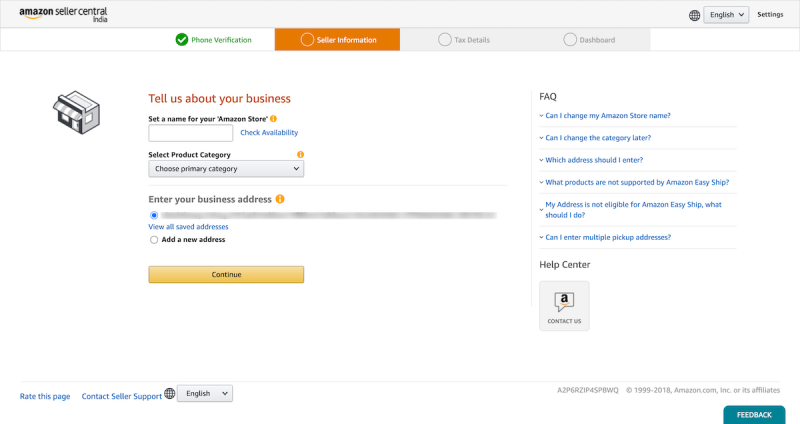Select the Seller Information step tab

click(337, 39)
